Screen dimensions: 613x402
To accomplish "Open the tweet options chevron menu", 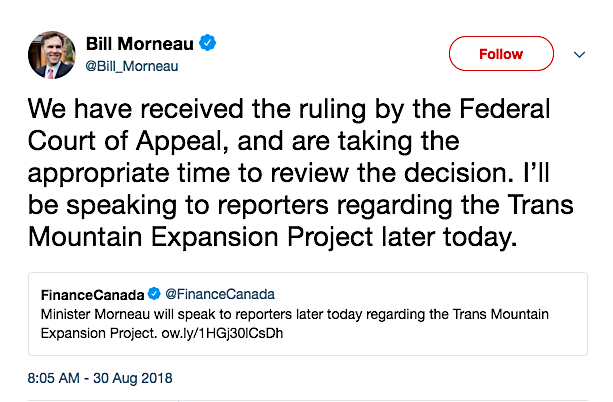I will click(x=579, y=54).
